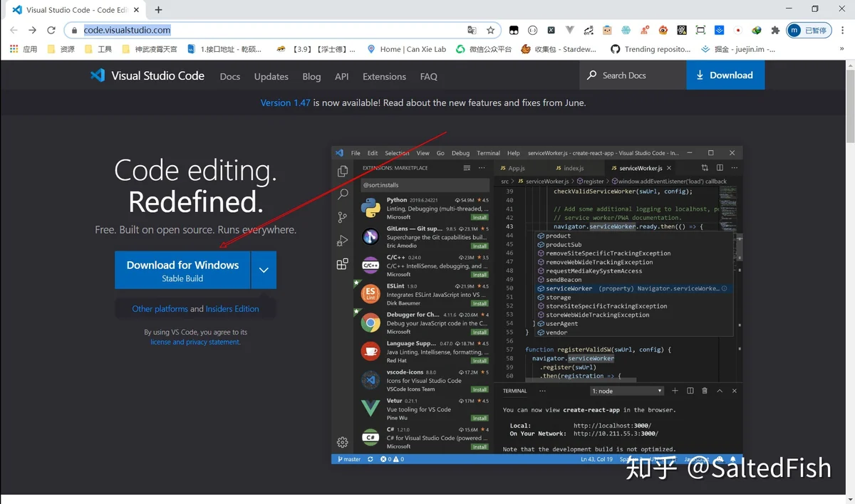Expand the download options chevron beside Download for Windows
Image resolution: width=855 pixels, height=504 pixels.
(264, 270)
